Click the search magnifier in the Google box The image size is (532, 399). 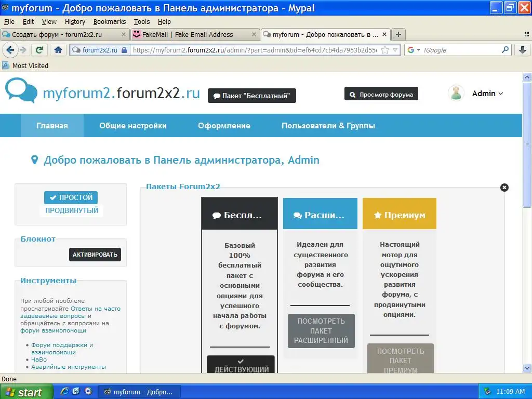[x=505, y=50]
